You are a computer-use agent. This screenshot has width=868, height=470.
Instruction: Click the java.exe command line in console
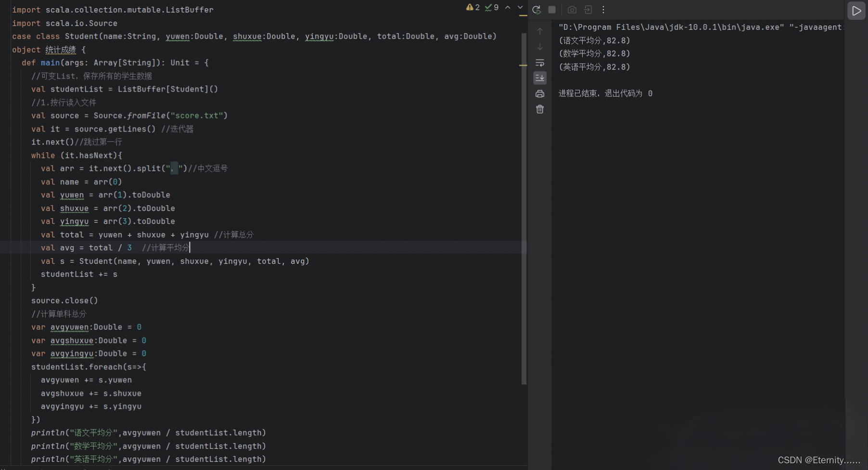tap(700, 27)
